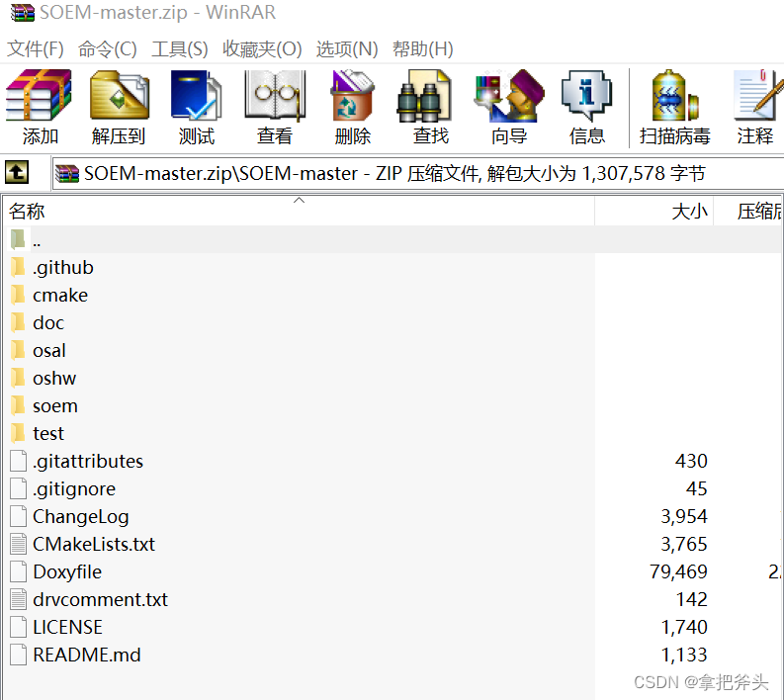Select the ChangeLog file name
Image resolution: width=784 pixels, height=700 pixels.
80,516
